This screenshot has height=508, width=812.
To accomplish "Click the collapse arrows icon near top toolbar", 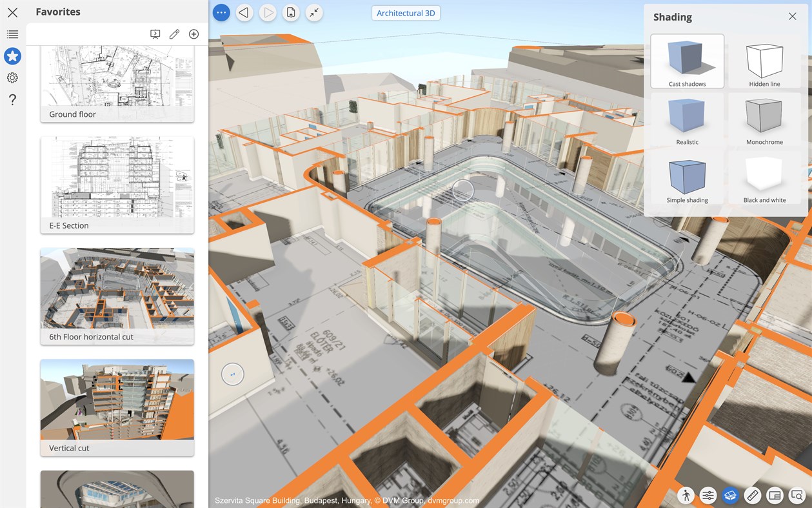I will click(x=313, y=12).
